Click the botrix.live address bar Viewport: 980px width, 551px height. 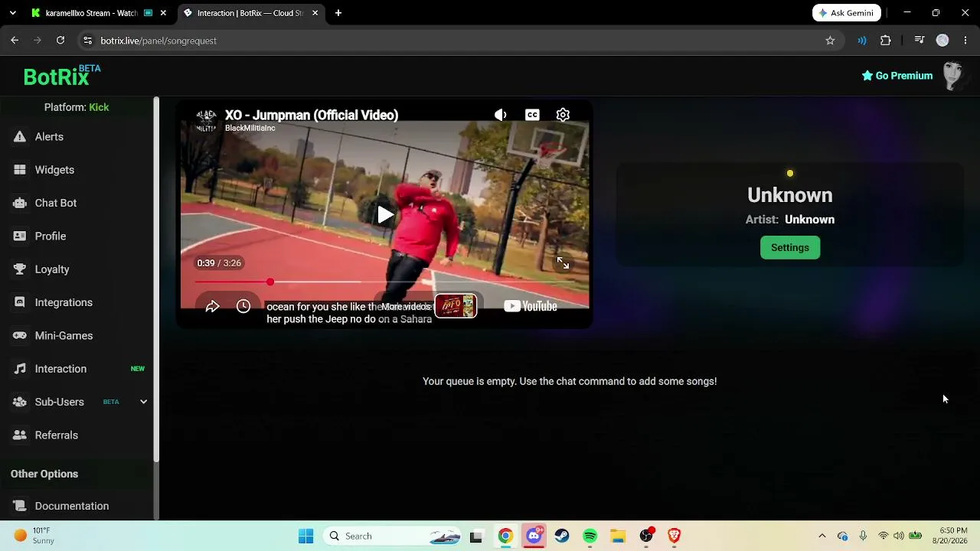(x=459, y=41)
